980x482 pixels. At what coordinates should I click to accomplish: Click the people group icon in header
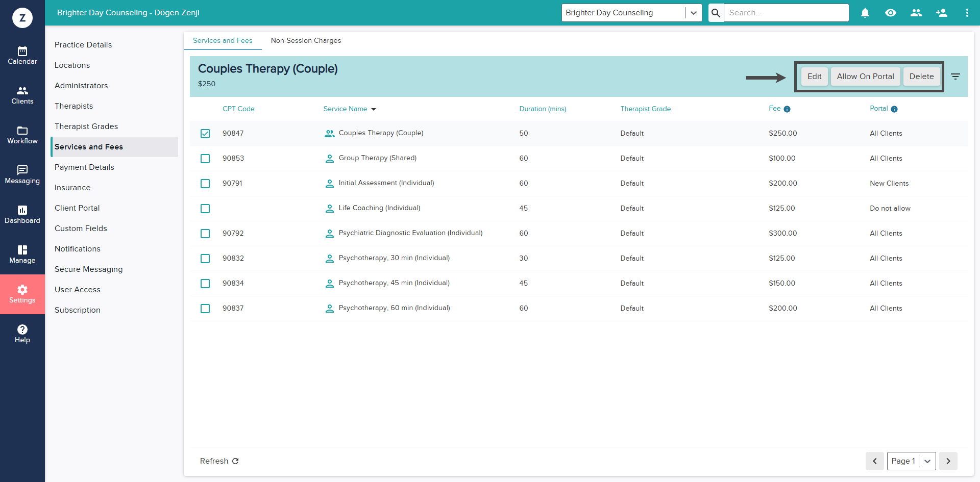(x=916, y=13)
